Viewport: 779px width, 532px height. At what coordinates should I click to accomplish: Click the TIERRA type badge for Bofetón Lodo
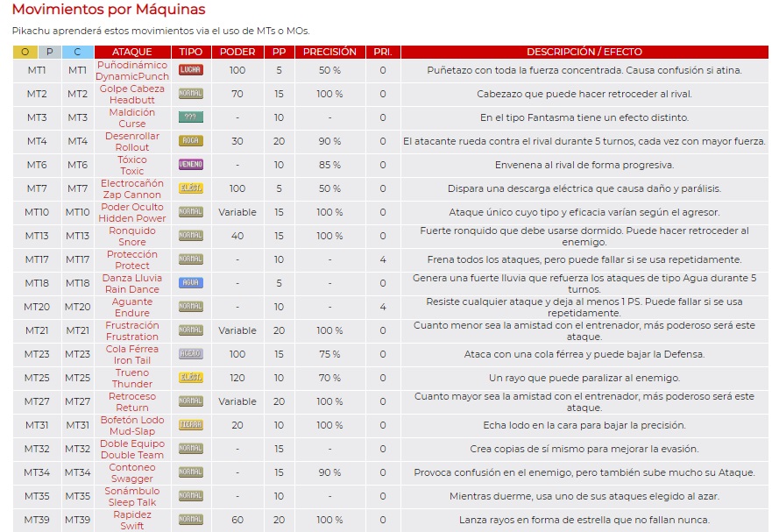tap(191, 425)
